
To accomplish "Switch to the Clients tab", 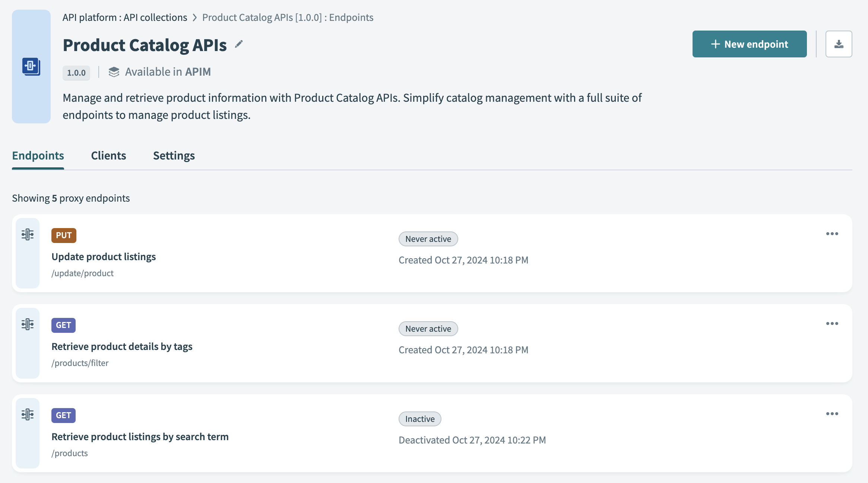I will tap(108, 155).
